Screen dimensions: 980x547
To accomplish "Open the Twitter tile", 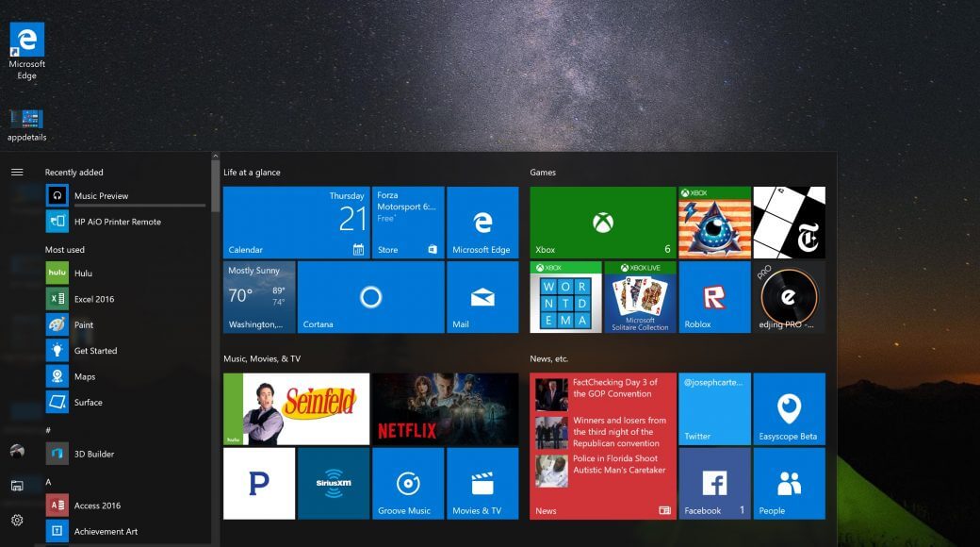I will click(x=714, y=408).
